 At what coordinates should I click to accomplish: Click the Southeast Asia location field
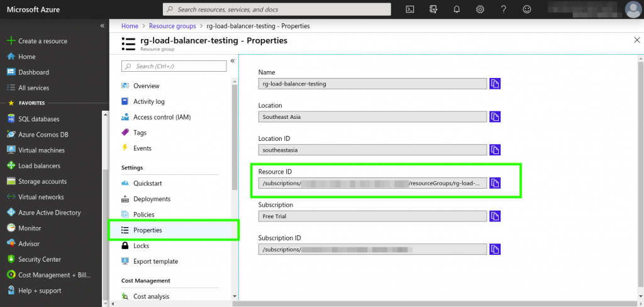(x=372, y=117)
